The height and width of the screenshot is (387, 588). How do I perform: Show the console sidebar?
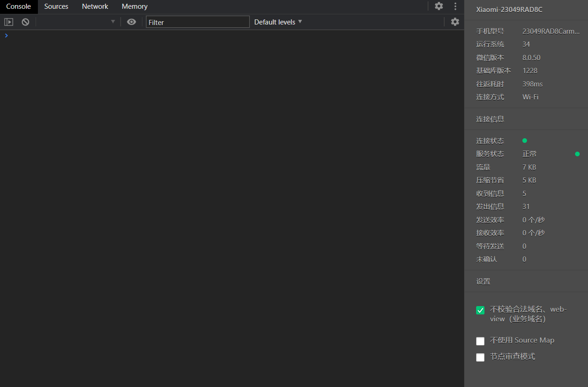point(9,22)
